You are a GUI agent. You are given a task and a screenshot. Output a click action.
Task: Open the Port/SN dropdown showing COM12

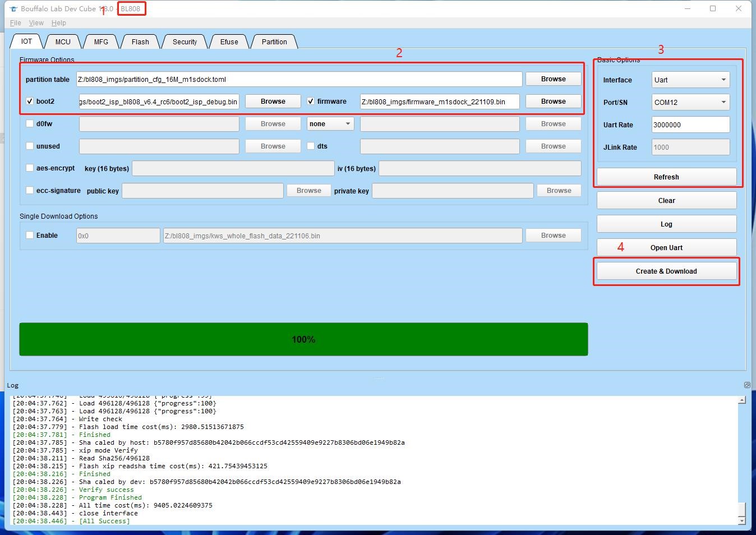(x=690, y=102)
